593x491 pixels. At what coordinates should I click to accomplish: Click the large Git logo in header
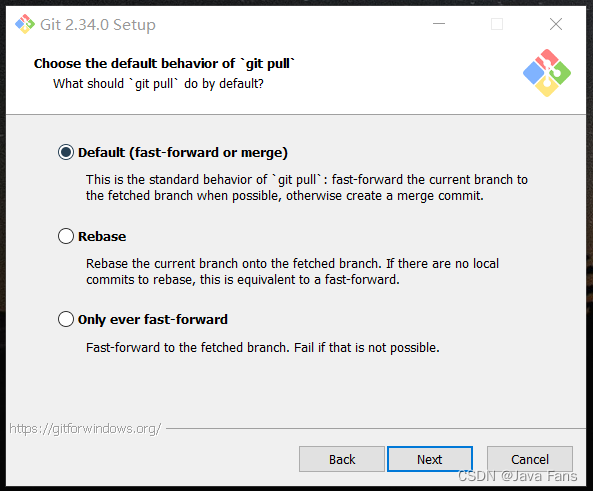coord(547,73)
